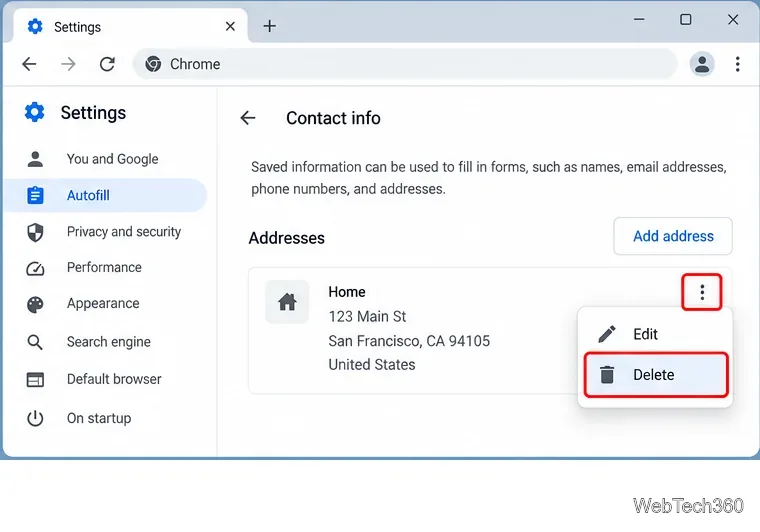The width and height of the screenshot is (760, 532).
Task: Click the 123 Main St line
Action: [367, 316]
